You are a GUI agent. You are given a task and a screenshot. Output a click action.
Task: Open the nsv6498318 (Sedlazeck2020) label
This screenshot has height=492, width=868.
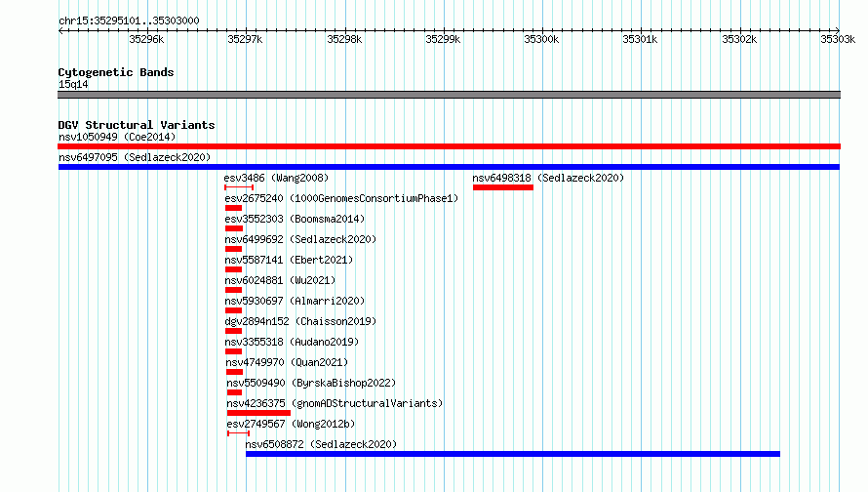tap(548, 178)
